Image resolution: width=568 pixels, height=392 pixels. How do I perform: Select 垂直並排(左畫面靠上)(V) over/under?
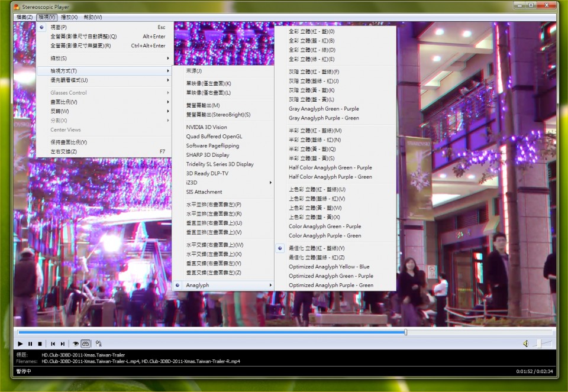point(223,232)
